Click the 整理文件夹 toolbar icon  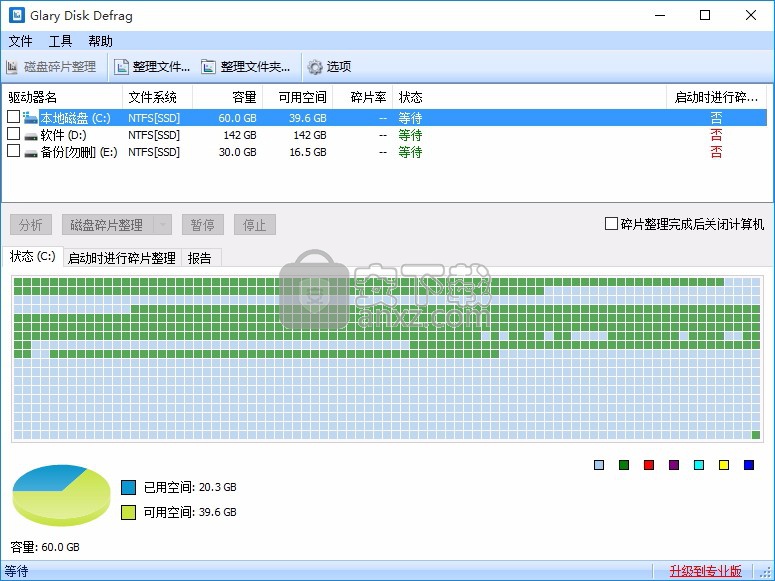pos(209,67)
